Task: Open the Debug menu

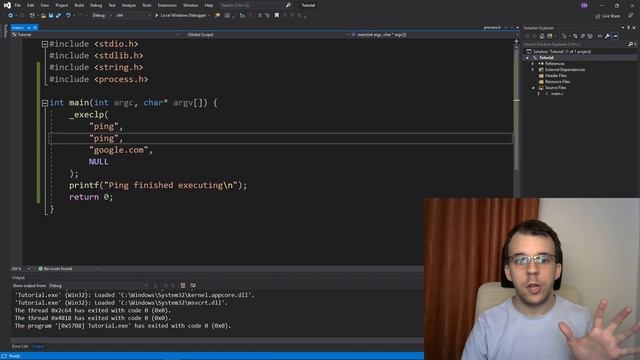Action: coord(96,5)
